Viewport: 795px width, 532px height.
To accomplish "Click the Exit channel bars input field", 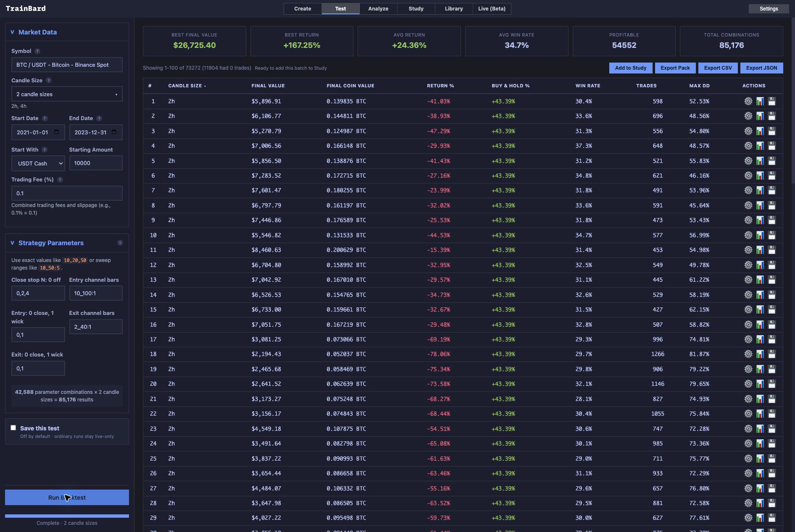I will [96, 327].
